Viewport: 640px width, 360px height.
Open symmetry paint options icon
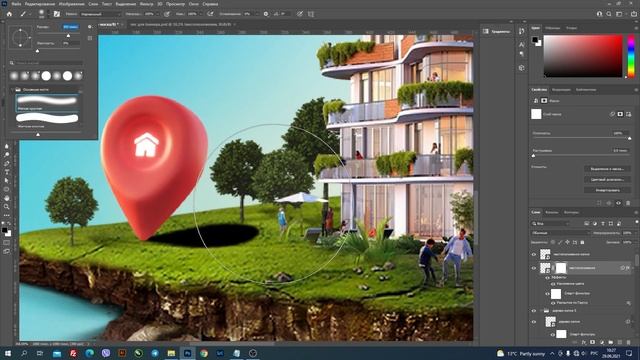coord(311,14)
